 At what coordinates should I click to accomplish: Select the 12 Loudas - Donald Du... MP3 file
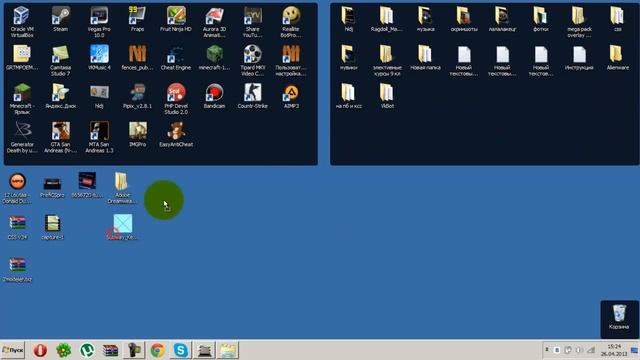coord(17,182)
